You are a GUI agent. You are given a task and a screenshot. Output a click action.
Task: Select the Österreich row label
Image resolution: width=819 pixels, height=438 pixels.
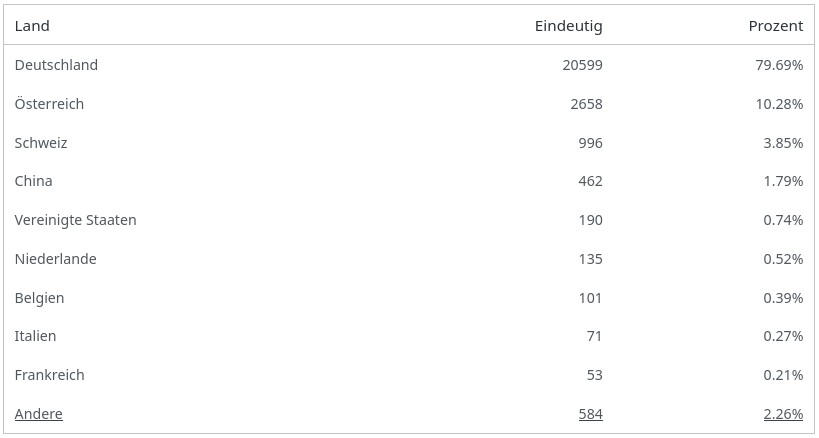click(49, 104)
